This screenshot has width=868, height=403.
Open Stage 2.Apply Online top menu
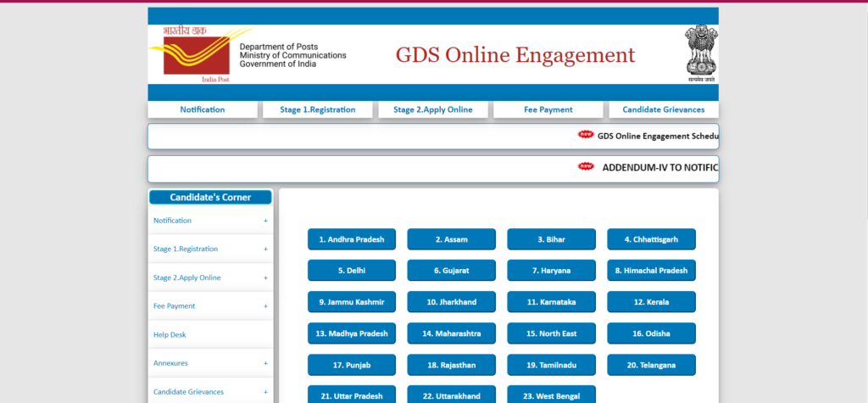432,109
